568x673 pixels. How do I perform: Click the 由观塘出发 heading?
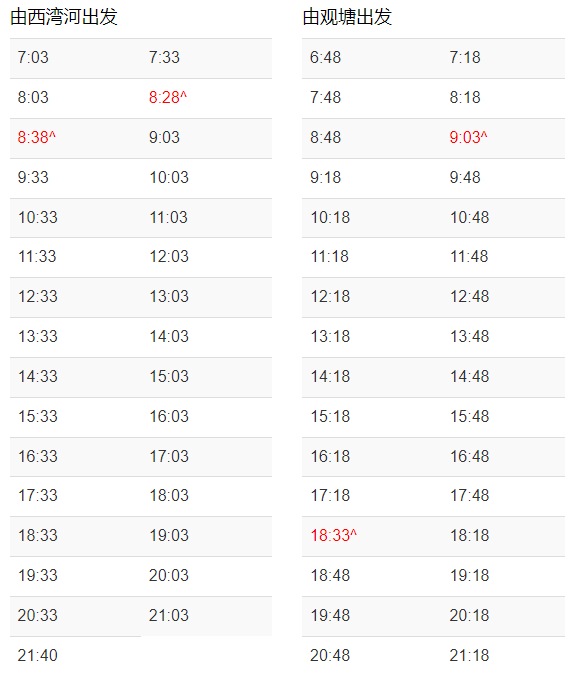(347, 17)
